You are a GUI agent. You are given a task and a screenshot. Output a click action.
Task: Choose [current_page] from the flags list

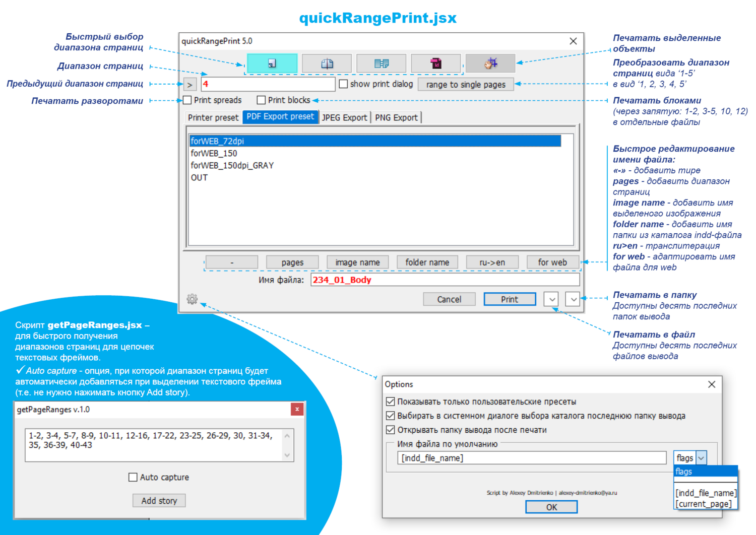coord(704,504)
